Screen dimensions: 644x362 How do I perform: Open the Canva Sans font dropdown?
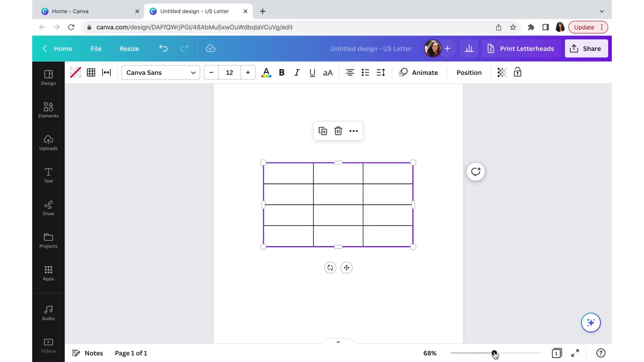(x=160, y=72)
